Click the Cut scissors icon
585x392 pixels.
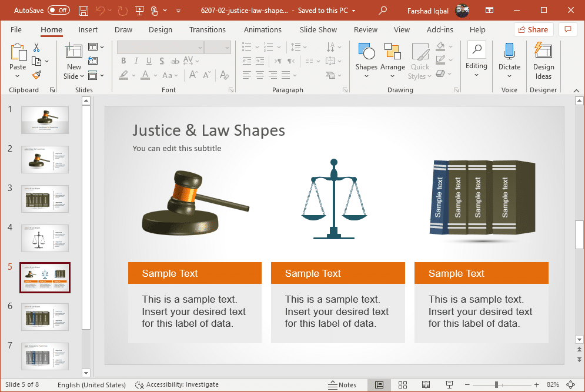tap(36, 48)
